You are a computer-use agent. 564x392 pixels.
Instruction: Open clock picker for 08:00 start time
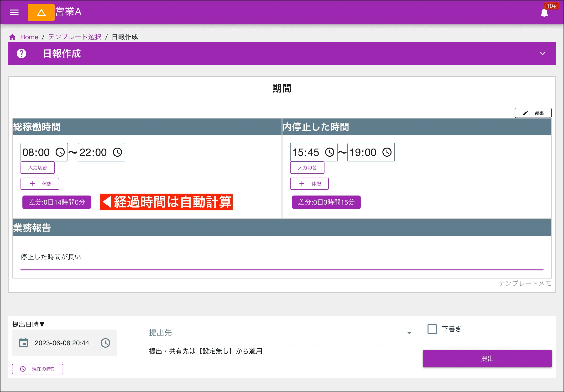pos(60,152)
